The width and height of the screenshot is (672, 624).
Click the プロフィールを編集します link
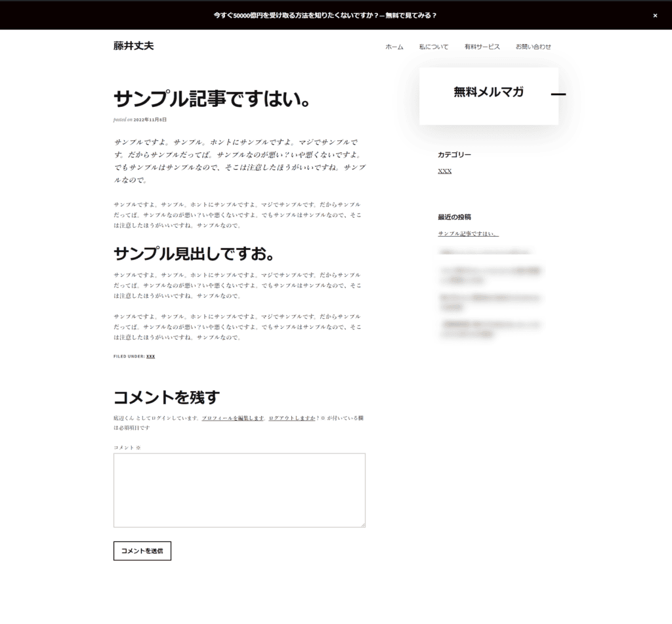click(x=233, y=418)
